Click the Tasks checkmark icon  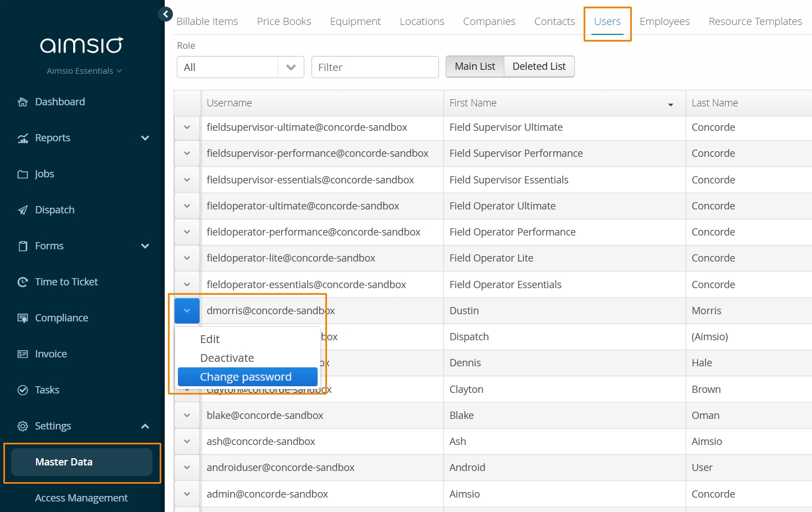[x=23, y=390]
